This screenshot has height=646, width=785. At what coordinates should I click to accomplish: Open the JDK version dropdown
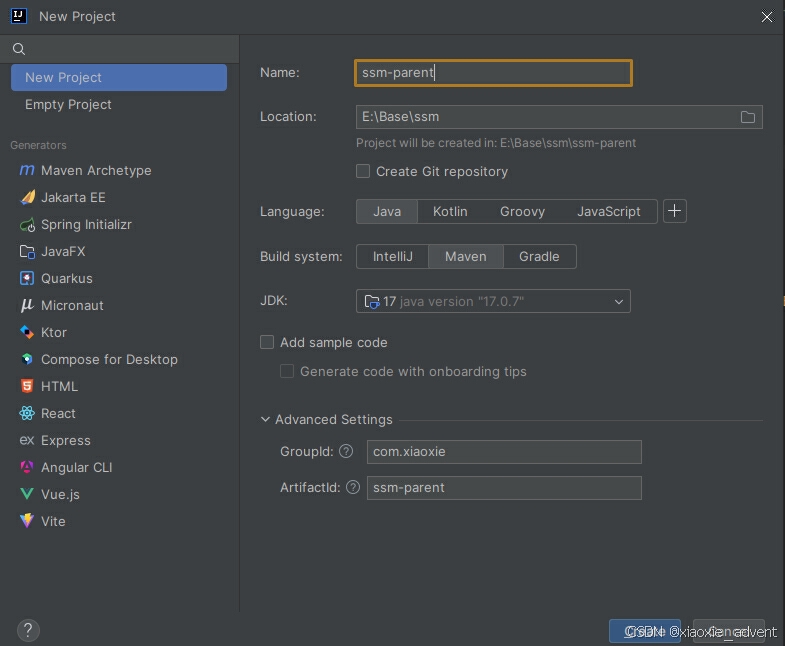[493, 301]
